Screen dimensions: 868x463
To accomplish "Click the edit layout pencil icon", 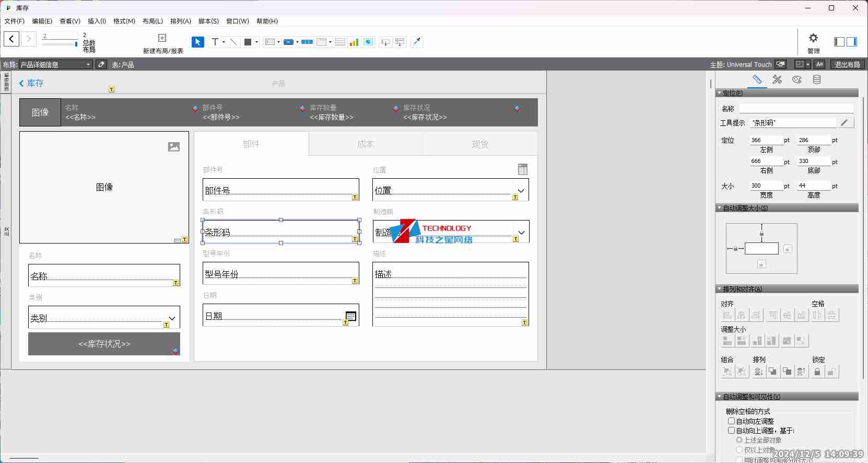I will (x=101, y=64).
